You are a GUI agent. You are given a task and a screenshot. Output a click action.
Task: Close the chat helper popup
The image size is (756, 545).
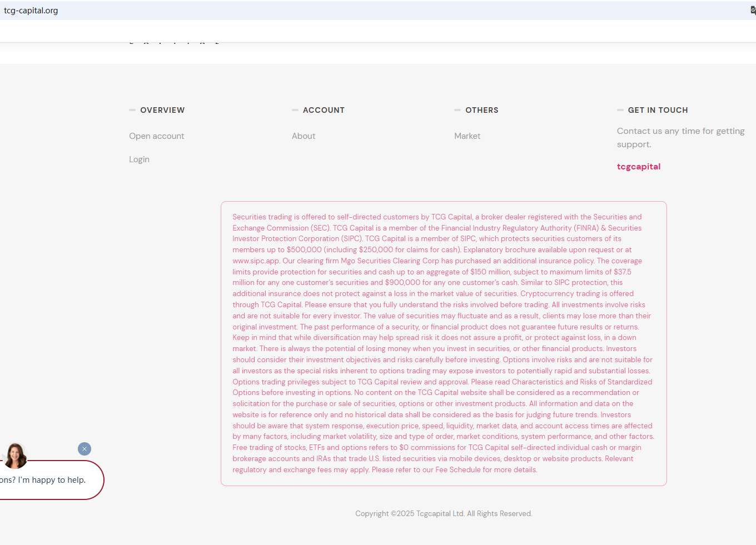click(x=84, y=449)
